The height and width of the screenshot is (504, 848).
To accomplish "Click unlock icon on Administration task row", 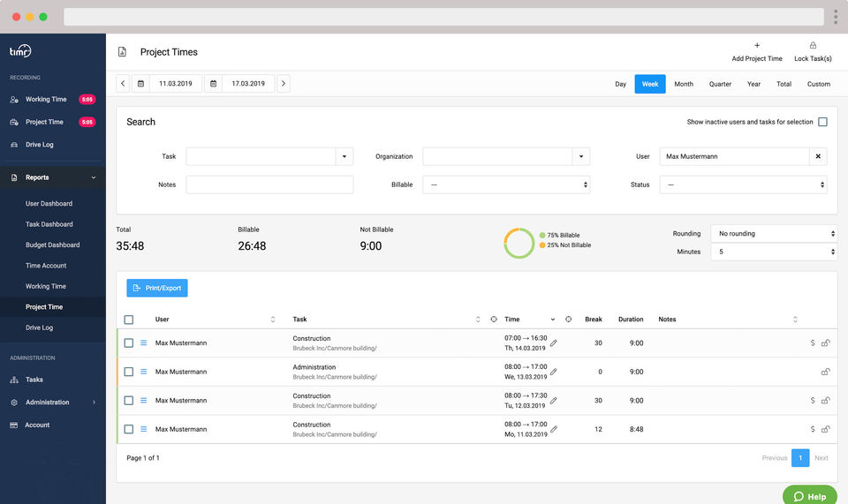I will [826, 372].
